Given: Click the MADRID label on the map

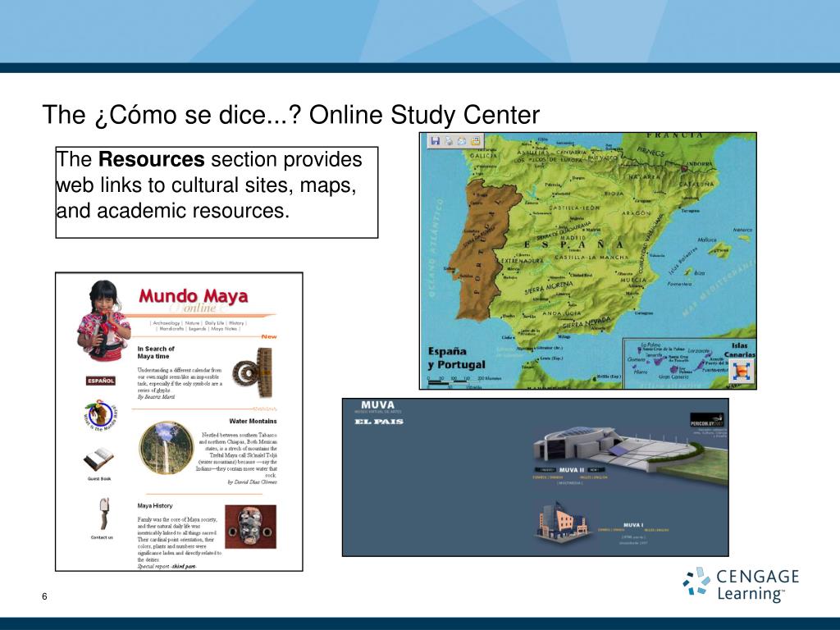Looking at the screenshot, I should click(573, 237).
